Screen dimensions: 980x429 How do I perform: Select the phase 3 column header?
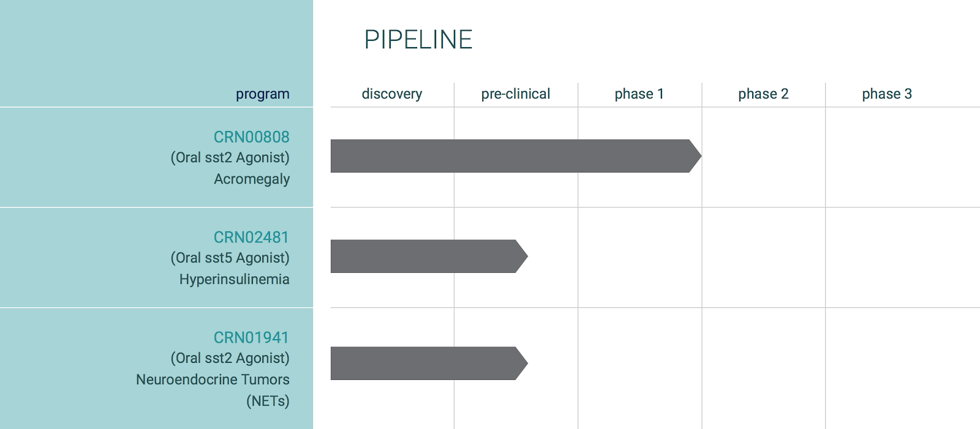coord(887,94)
